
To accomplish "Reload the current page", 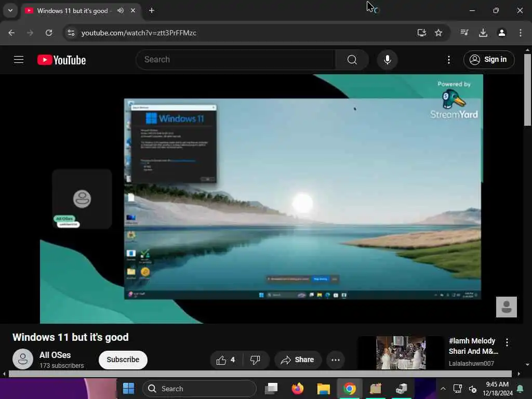I will point(49,33).
